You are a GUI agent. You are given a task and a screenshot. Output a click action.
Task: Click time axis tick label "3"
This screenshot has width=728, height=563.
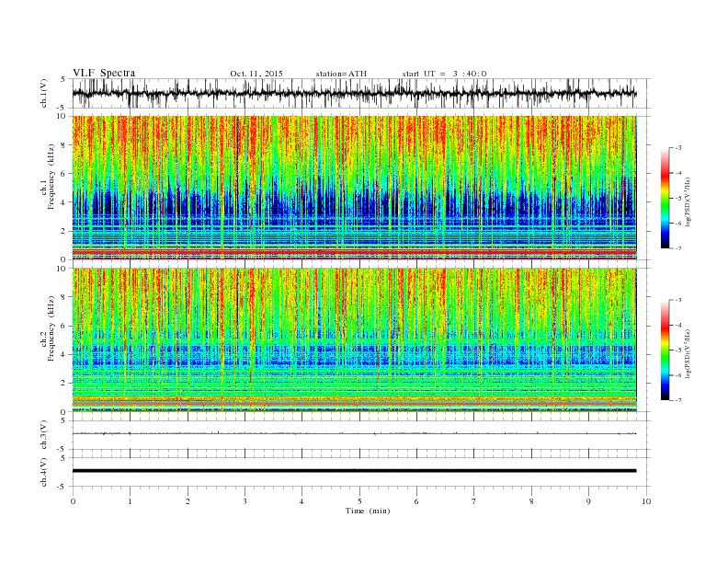click(x=245, y=501)
